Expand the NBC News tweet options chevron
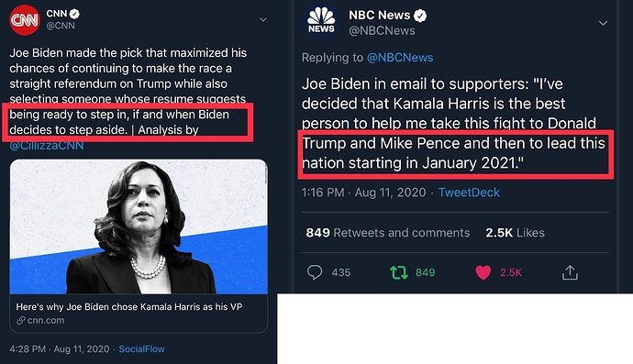 click(x=603, y=23)
